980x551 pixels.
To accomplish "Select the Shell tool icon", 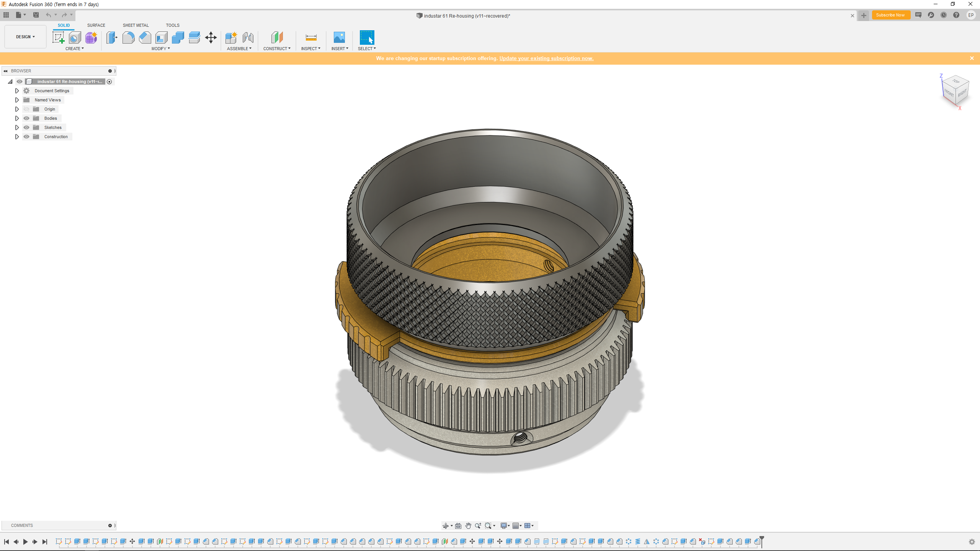I will point(161,37).
